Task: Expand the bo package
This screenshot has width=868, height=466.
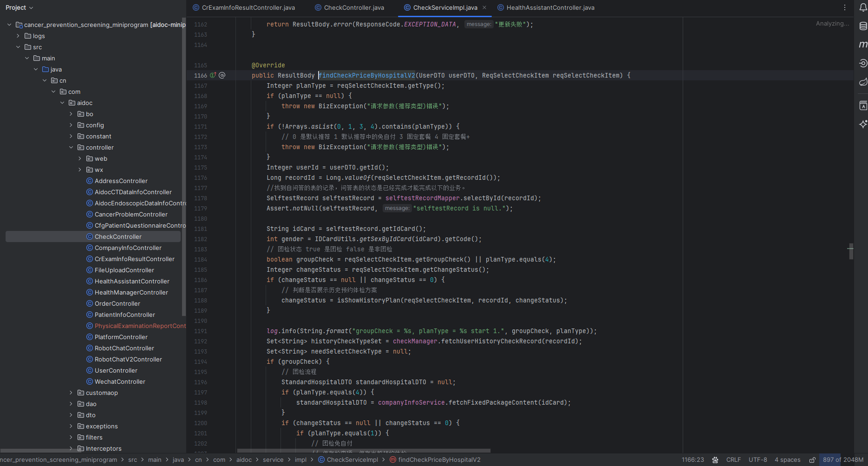Action: point(71,114)
